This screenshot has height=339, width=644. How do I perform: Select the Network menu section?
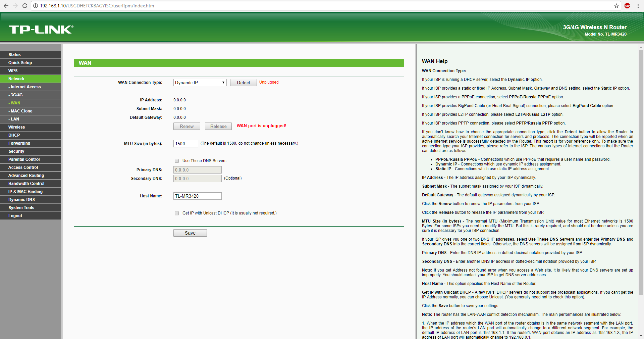31,79
